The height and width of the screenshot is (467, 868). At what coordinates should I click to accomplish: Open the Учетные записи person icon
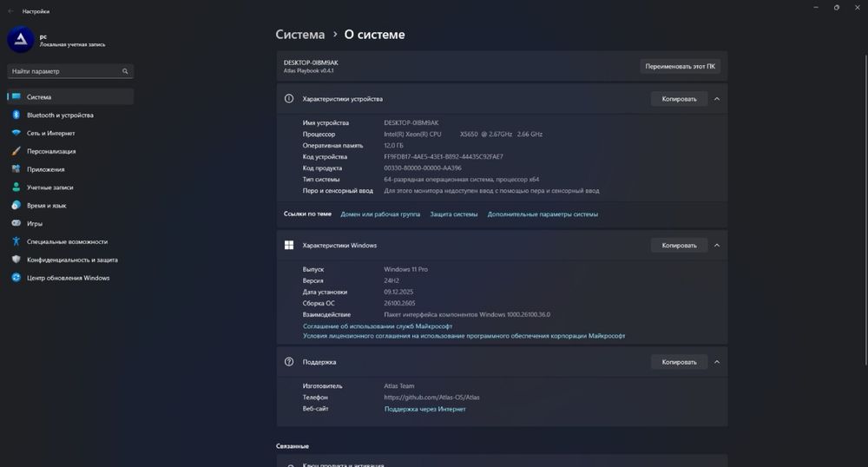(16, 187)
